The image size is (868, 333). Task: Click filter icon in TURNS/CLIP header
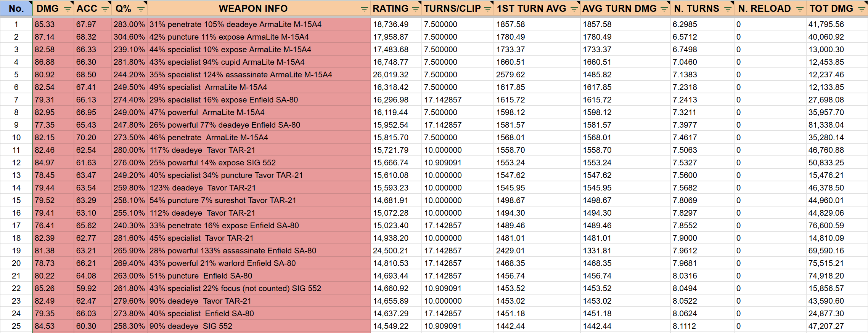pyautogui.click(x=487, y=9)
